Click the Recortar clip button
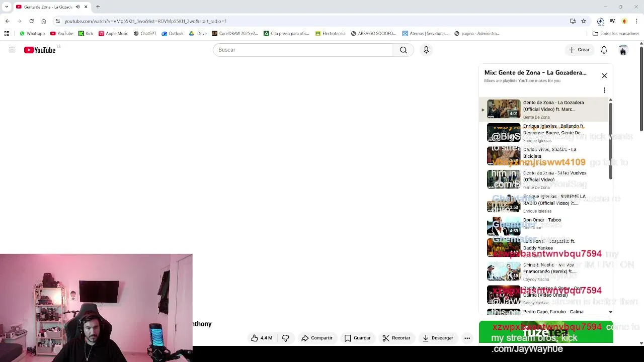 pyautogui.click(x=396, y=338)
